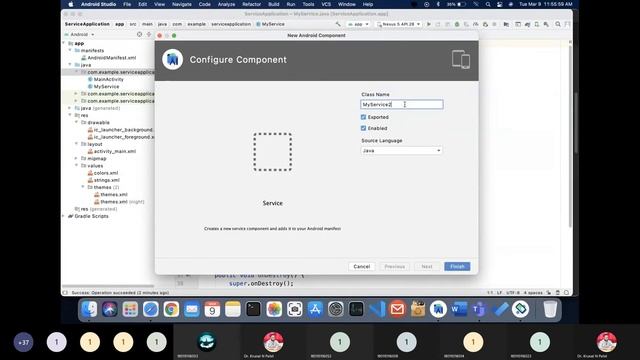The width and height of the screenshot is (640, 360).
Task: Open the Search Everywhere magnifier in toolbar
Action: pos(558,24)
